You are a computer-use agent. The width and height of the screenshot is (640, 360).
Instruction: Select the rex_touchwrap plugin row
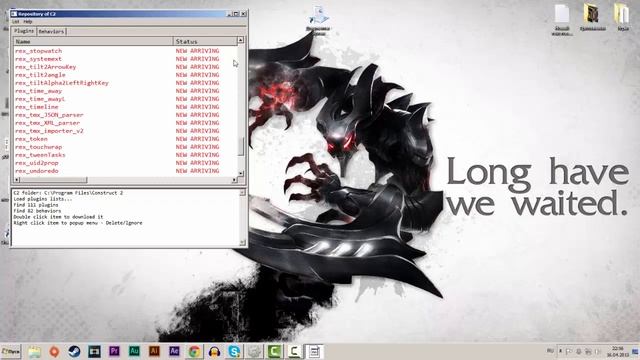pos(125,147)
